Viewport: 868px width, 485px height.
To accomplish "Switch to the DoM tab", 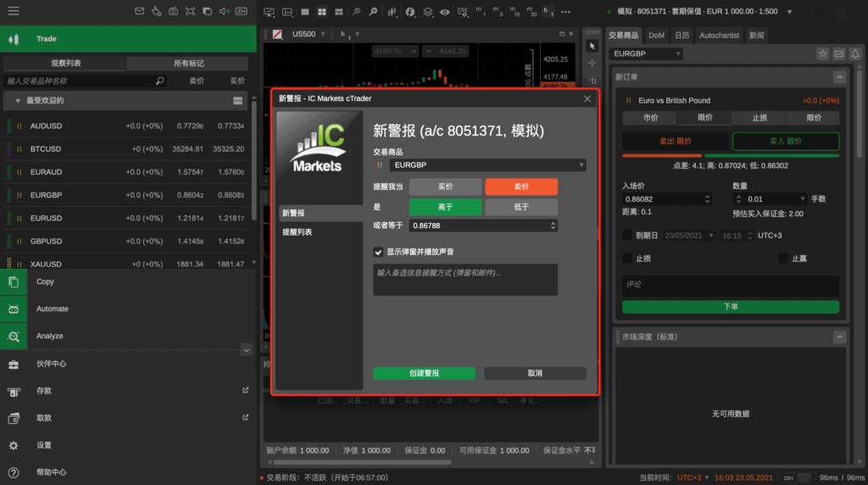I will 656,36.
